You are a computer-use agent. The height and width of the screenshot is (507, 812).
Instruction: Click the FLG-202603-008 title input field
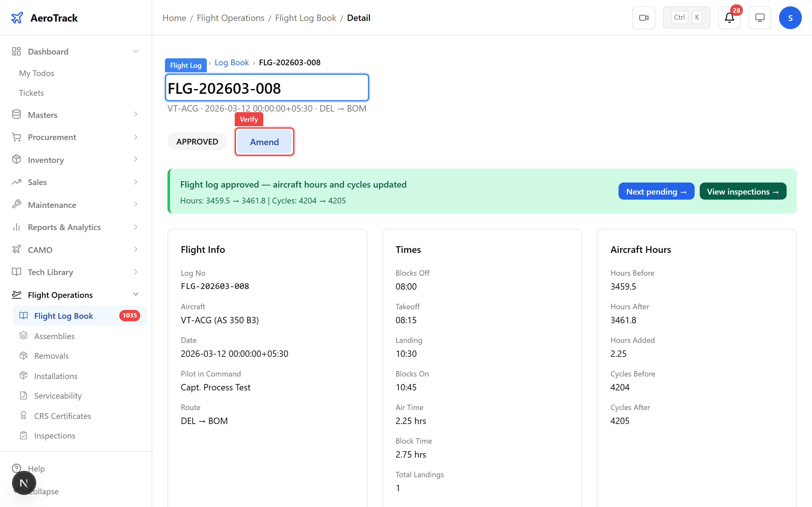[267, 88]
